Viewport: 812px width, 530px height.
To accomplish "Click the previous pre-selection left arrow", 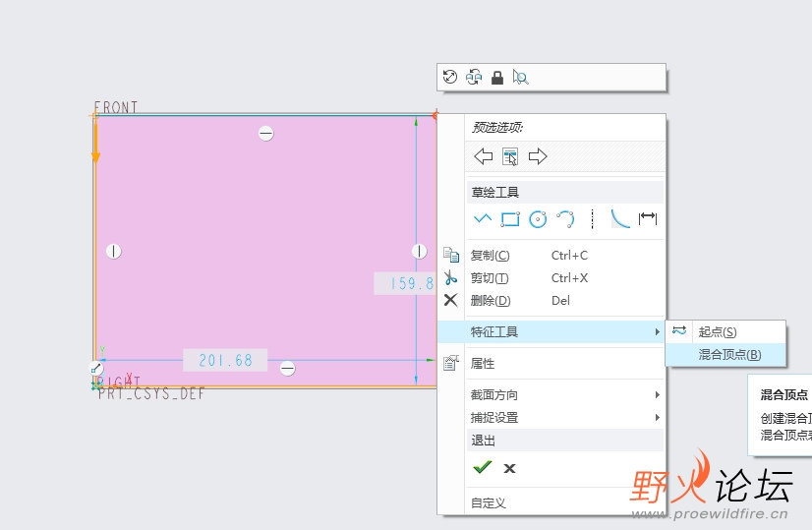I will [483, 156].
